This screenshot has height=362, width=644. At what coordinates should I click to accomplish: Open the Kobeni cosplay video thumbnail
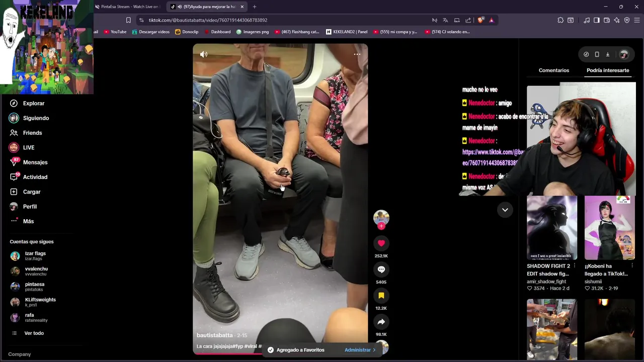click(610, 228)
